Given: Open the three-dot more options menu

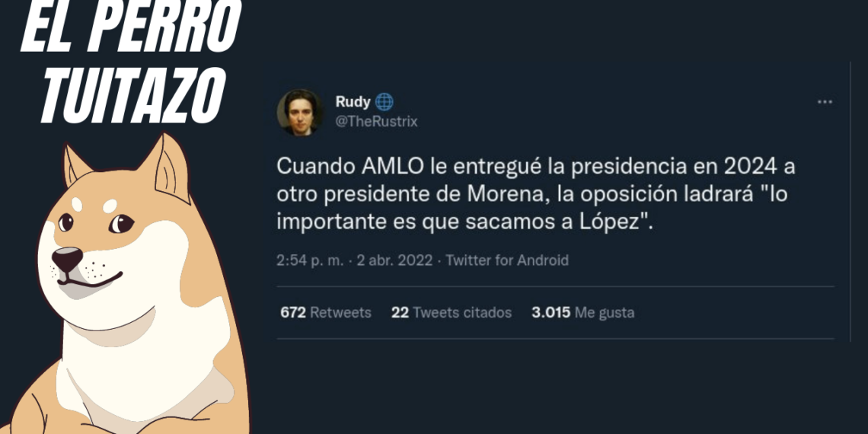Looking at the screenshot, I should coord(825,102).
